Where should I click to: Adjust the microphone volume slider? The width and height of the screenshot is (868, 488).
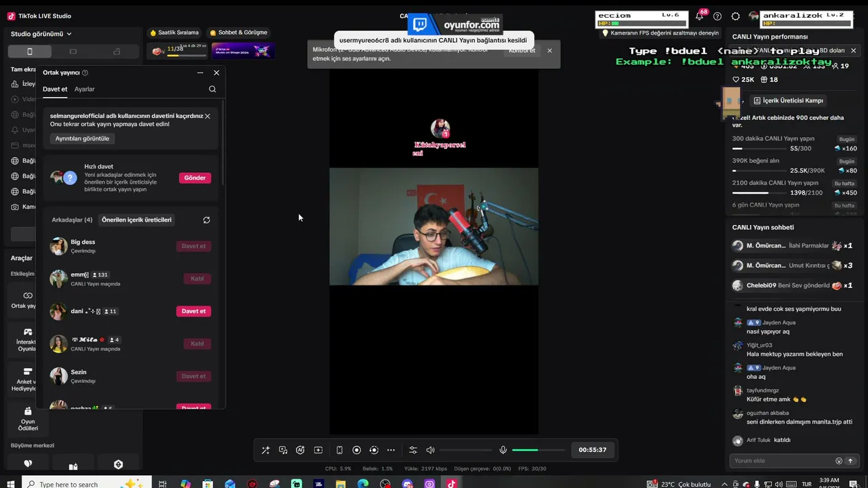(x=538, y=450)
